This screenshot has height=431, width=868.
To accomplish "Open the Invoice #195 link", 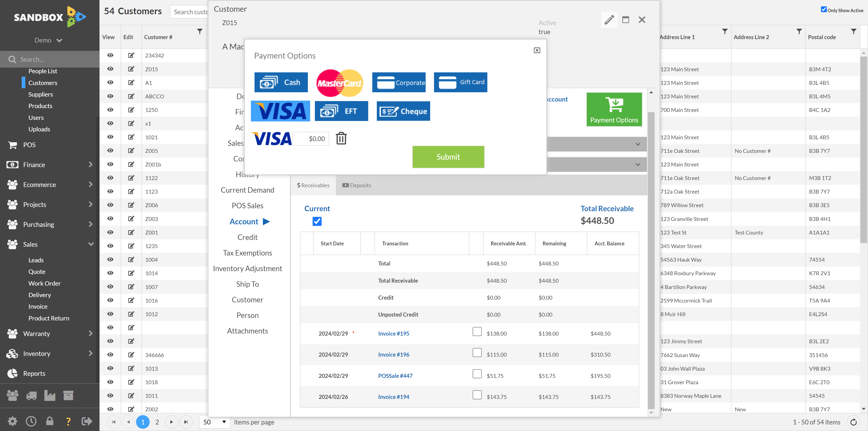I will click(393, 333).
